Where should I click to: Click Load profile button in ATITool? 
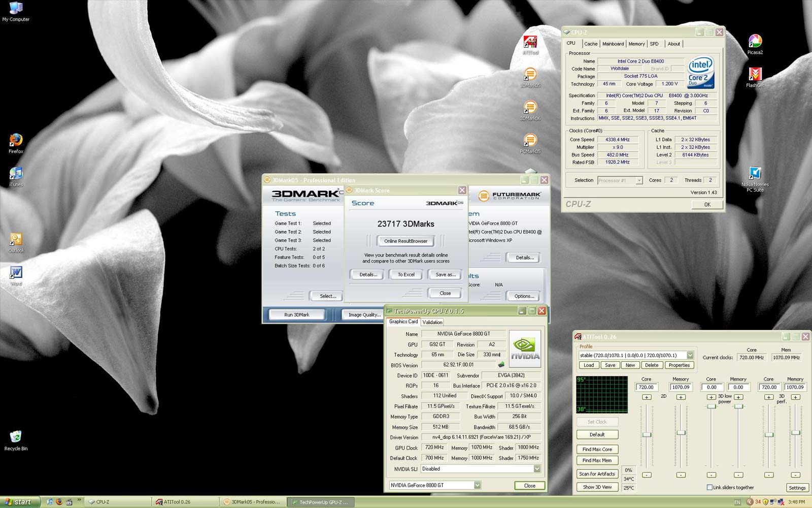pyautogui.click(x=589, y=365)
